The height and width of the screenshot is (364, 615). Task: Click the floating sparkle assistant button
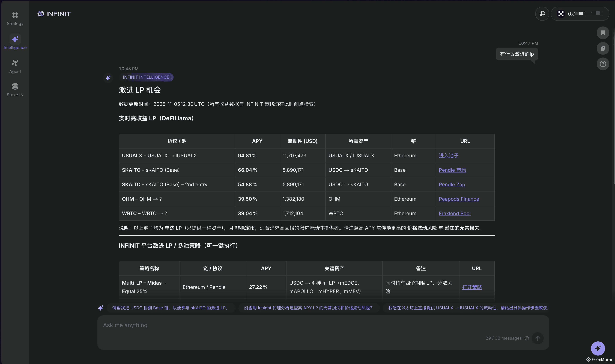click(x=598, y=348)
